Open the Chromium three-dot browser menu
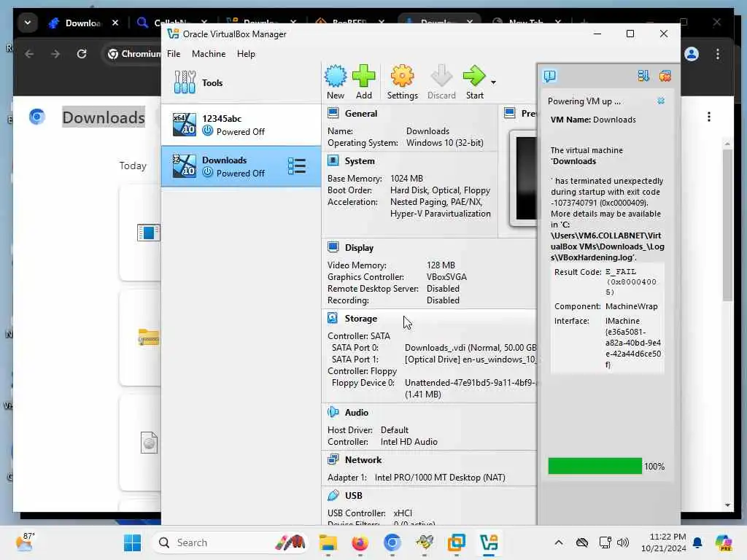This screenshot has width=747, height=560. point(718,54)
